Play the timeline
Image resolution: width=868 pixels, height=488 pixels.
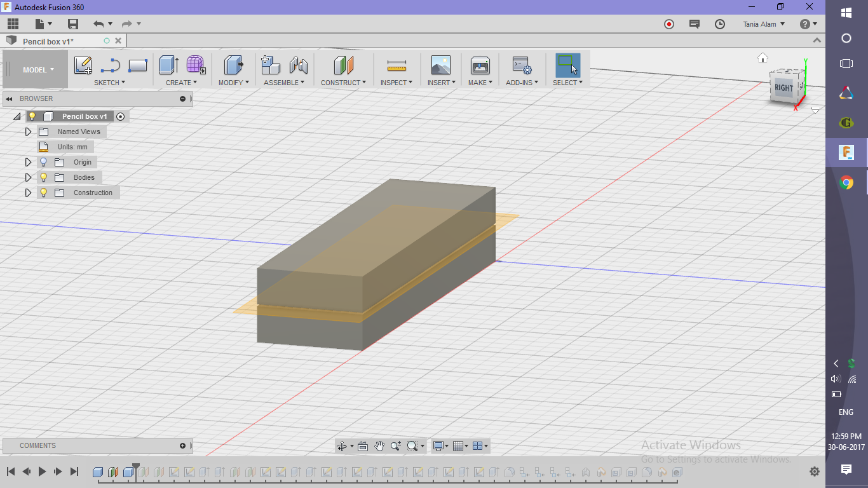[43, 471]
